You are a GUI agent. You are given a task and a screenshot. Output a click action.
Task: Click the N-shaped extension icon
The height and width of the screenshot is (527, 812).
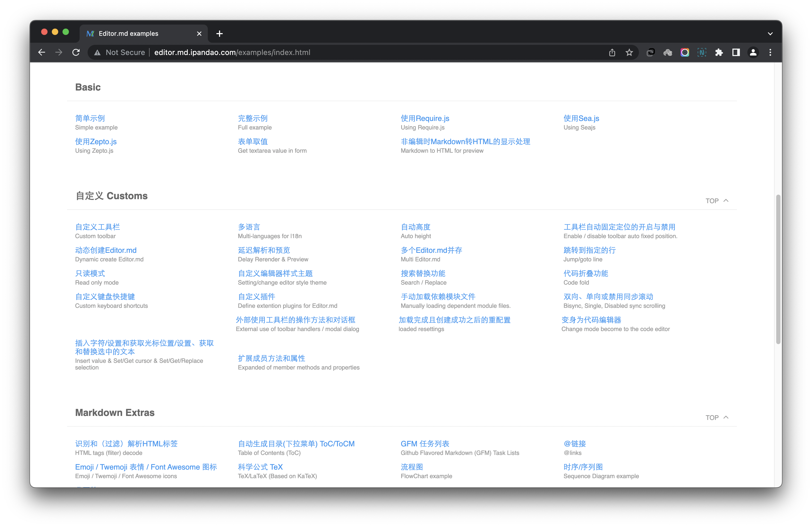[x=702, y=52]
